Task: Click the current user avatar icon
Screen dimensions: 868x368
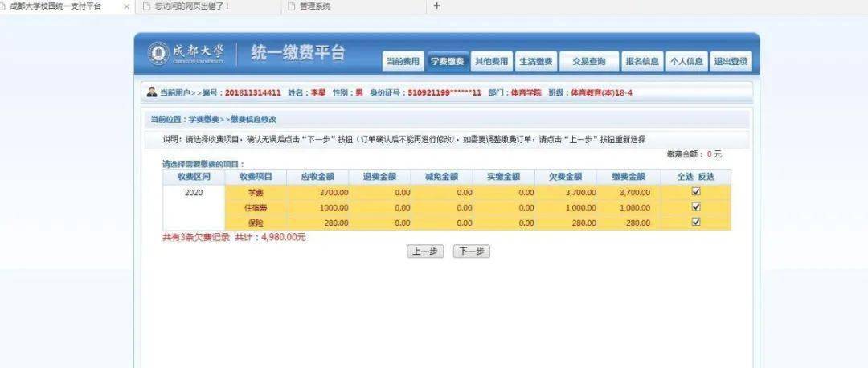Action: pos(152,92)
